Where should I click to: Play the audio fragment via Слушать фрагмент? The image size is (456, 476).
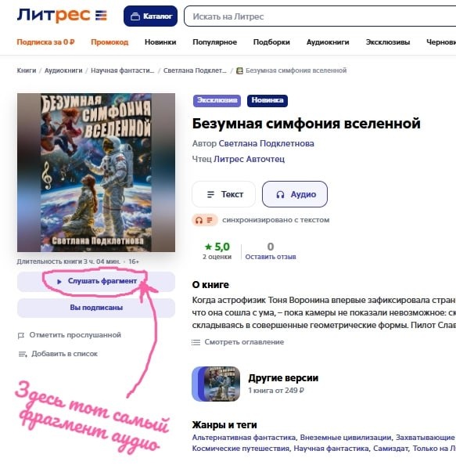(x=96, y=281)
